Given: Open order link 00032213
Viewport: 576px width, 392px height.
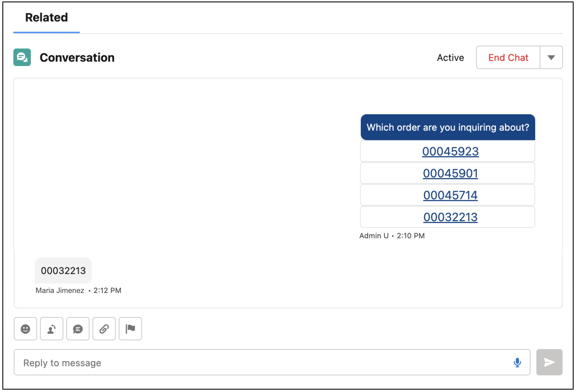Looking at the screenshot, I should (x=450, y=217).
